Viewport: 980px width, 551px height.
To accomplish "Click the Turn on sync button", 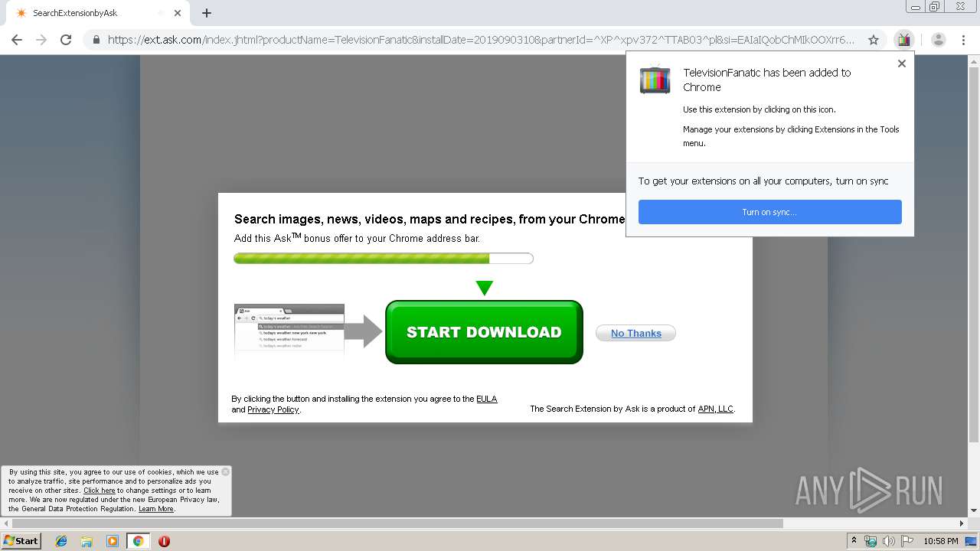I will click(x=769, y=212).
